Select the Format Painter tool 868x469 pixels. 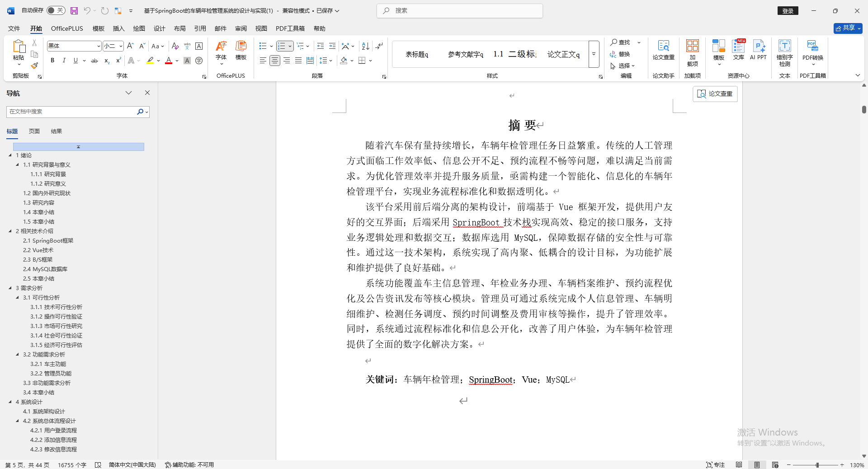(x=34, y=65)
